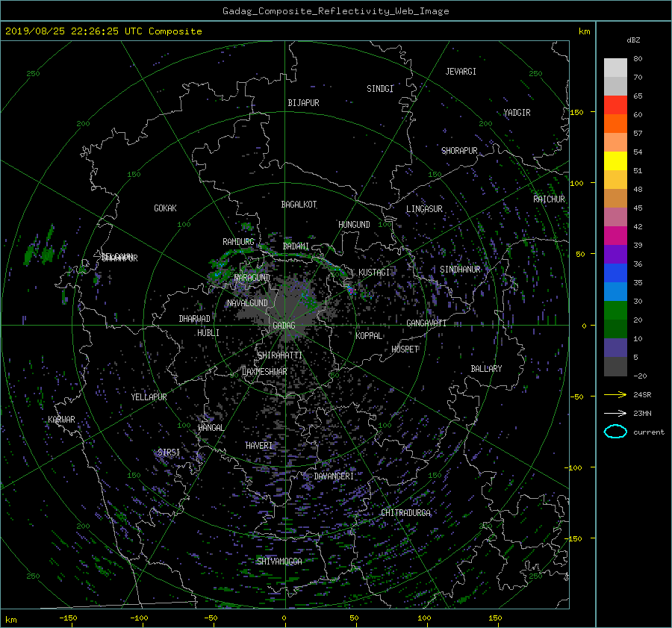Image resolution: width=672 pixels, height=628 pixels.
Task: Select the yellow 54 dBZ color swatch
Action: (x=615, y=161)
